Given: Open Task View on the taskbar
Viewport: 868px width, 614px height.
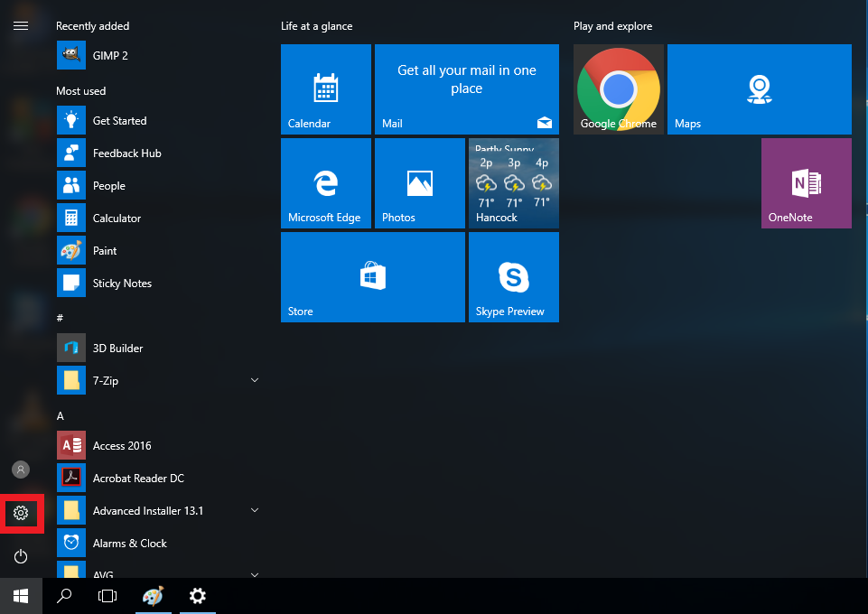Looking at the screenshot, I should [x=107, y=596].
